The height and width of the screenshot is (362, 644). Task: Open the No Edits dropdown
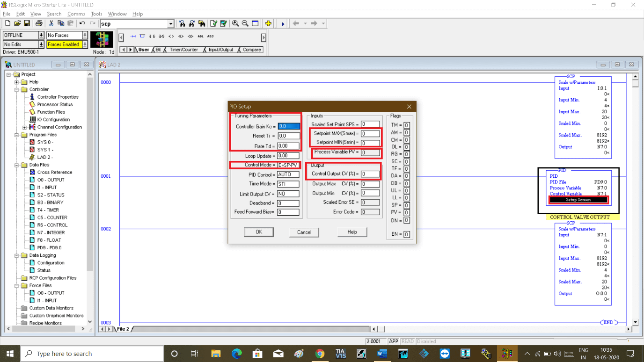pyautogui.click(x=41, y=44)
